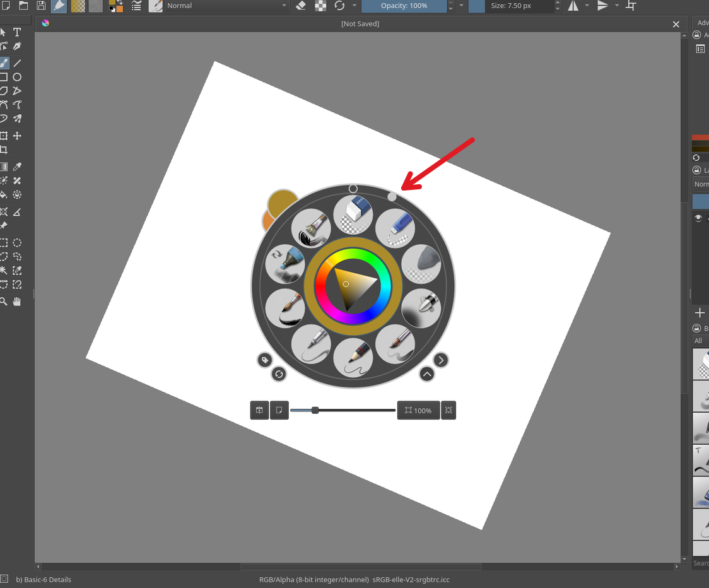Open the fill gradients chooser in toolbar
This screenshot has width=709, height=588.
click(78, 6)
